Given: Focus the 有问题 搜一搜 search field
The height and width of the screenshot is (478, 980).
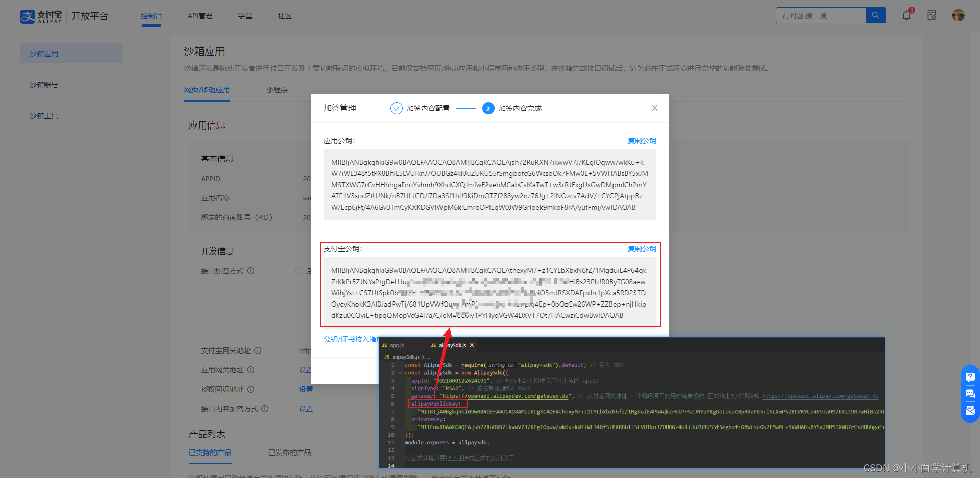Looking at the screenshot, I should coord(821,15).
